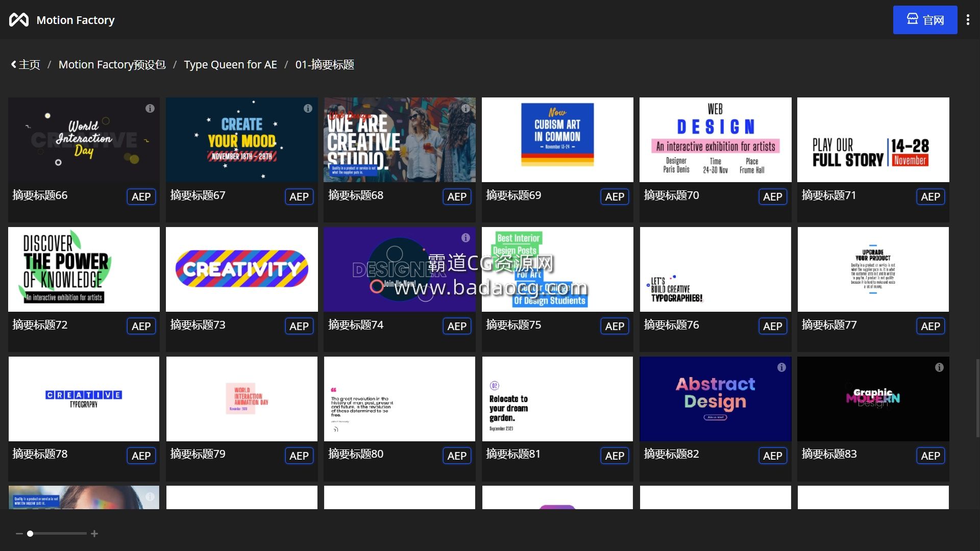Open the vertical three-dot menu
The image size is (980, 551).
pos(968,20)
